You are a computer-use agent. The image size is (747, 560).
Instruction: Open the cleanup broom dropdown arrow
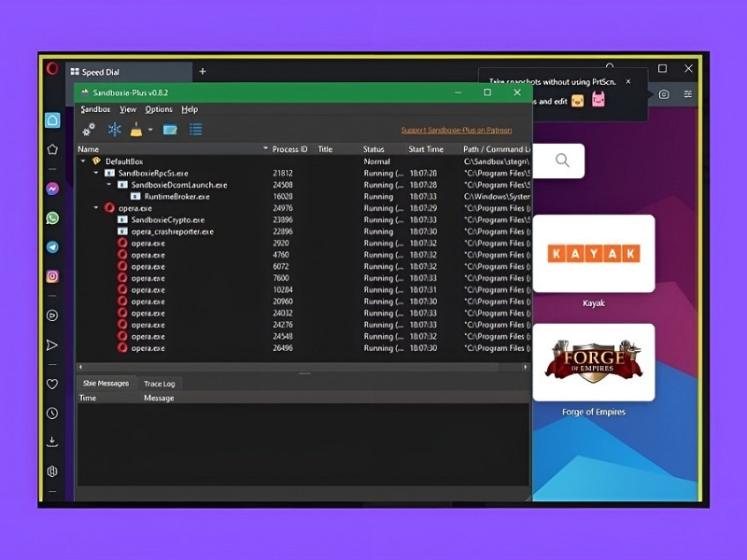point(150,130)
